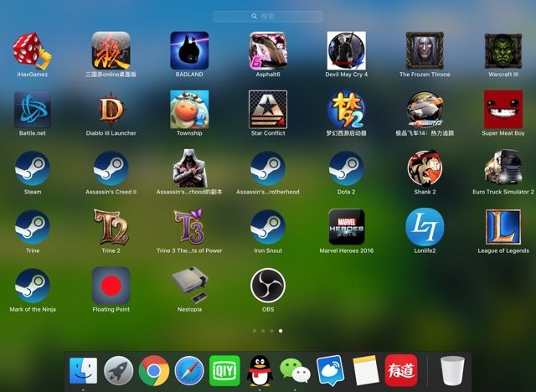This screenshot has height=392, width=536.
Task: Open the Nestopia emulator
Action: pyautogui.click(x=189, y=286)
